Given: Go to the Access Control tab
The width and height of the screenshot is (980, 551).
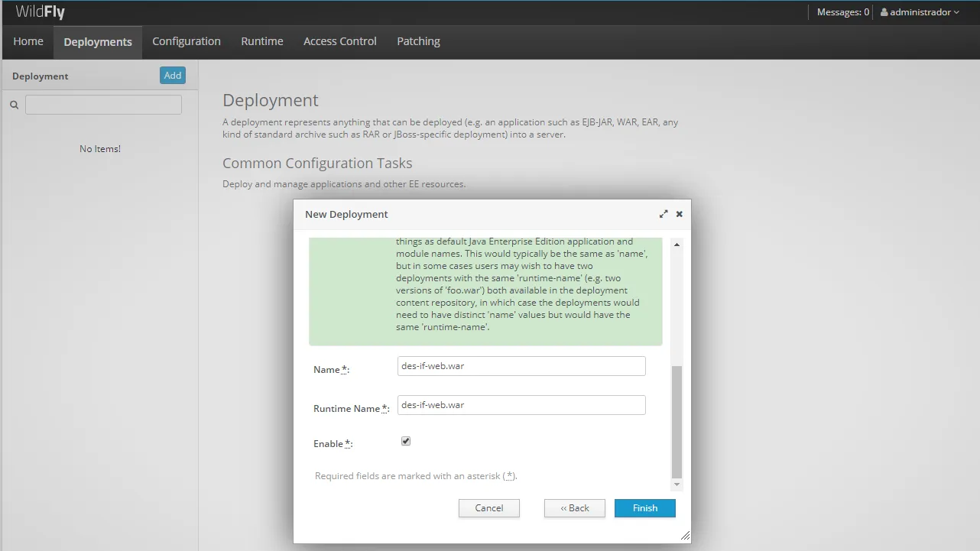Looking at the screenshot, I should pyautogui.click(x=340, y=41).
